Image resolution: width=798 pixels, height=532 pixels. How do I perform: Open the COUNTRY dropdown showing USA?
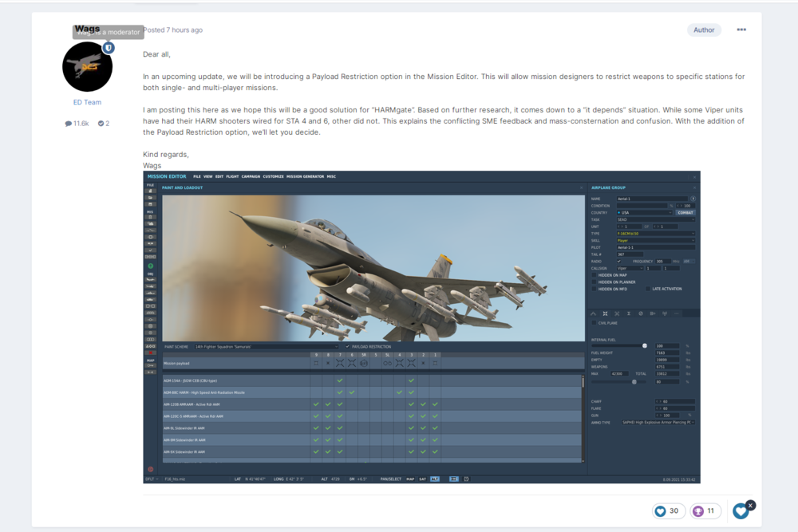pos(644,213)
